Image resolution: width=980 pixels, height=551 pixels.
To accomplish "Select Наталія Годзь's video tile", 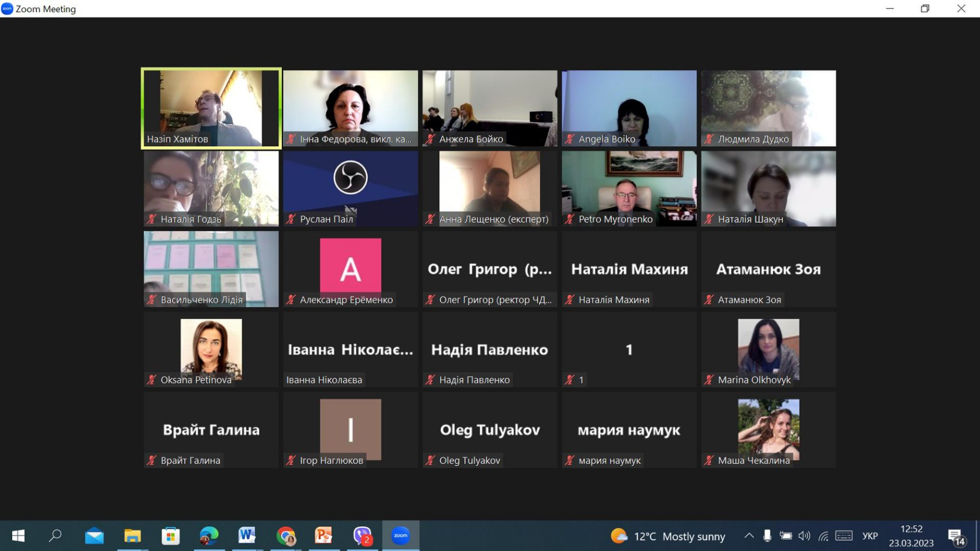I will click(x=211, y=189).
